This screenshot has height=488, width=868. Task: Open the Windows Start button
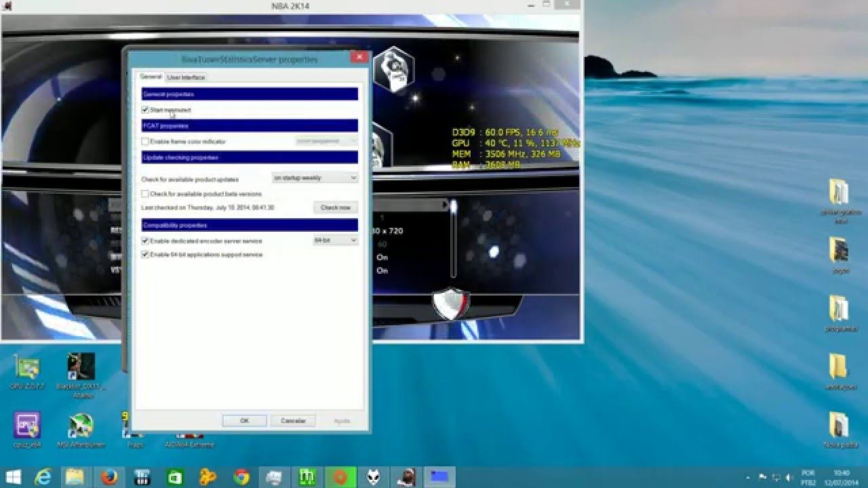[x=13, y=477]
